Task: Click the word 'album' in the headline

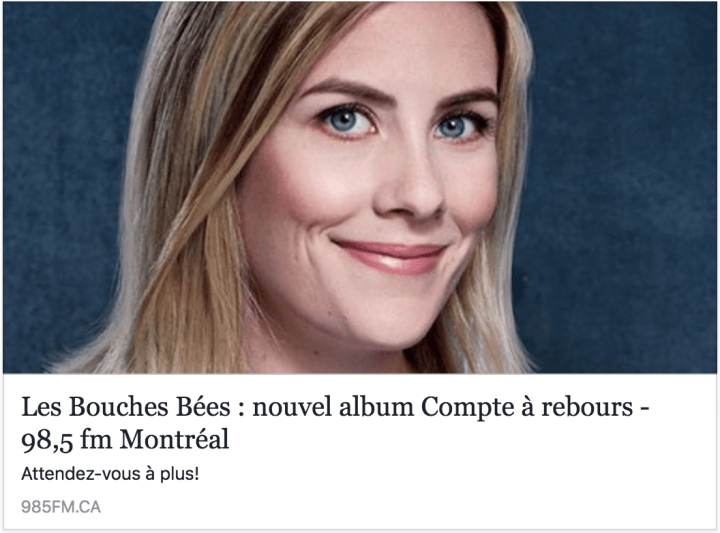Action: point(377,407)
